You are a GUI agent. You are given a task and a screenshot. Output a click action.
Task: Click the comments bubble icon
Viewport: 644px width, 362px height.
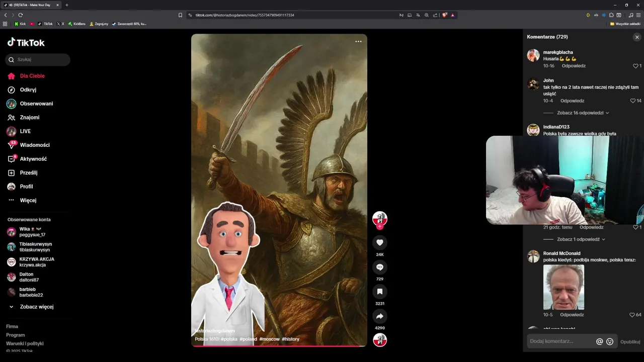pos(380,267)
